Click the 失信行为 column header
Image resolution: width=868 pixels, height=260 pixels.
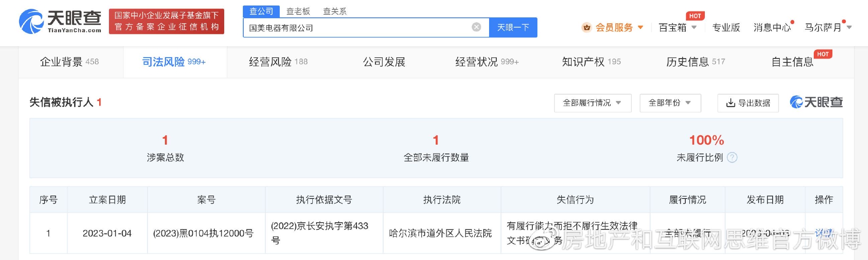coord(575,200)
